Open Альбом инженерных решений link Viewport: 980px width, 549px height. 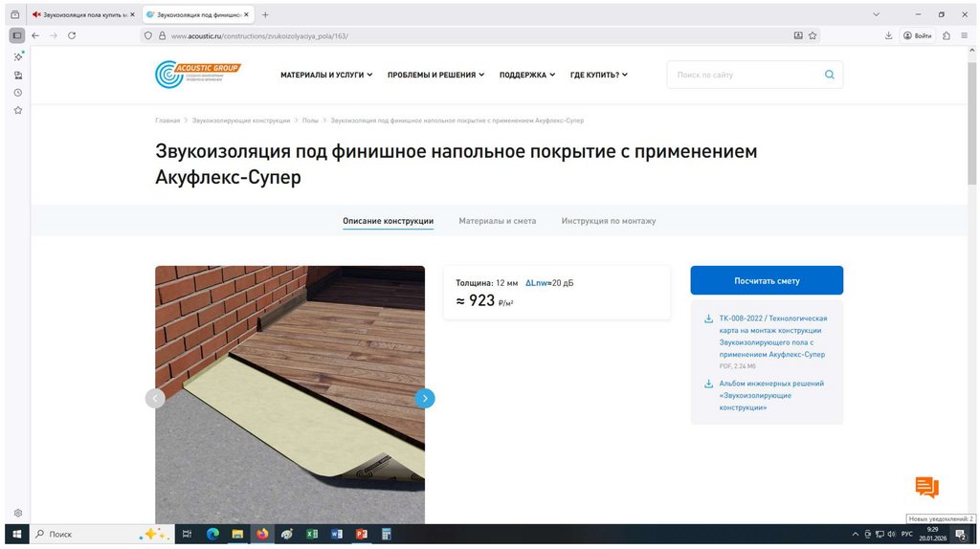pos(771,395)
